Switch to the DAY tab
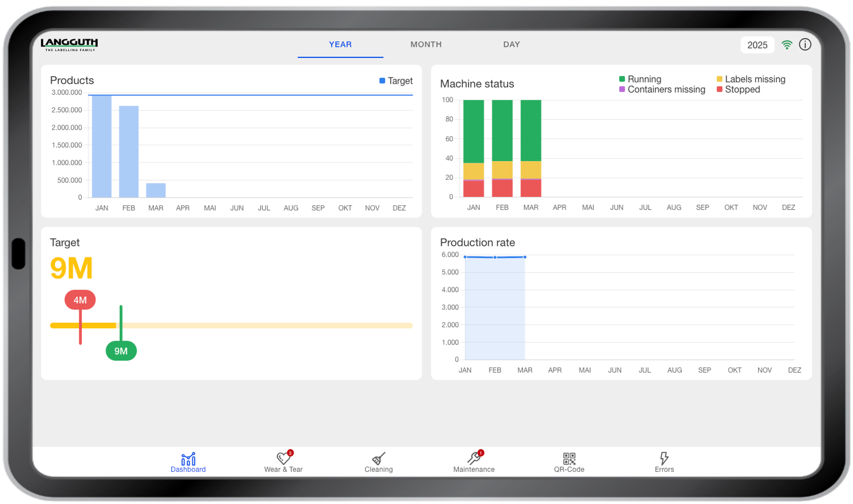The image size is (853, 504). (511, 44)
